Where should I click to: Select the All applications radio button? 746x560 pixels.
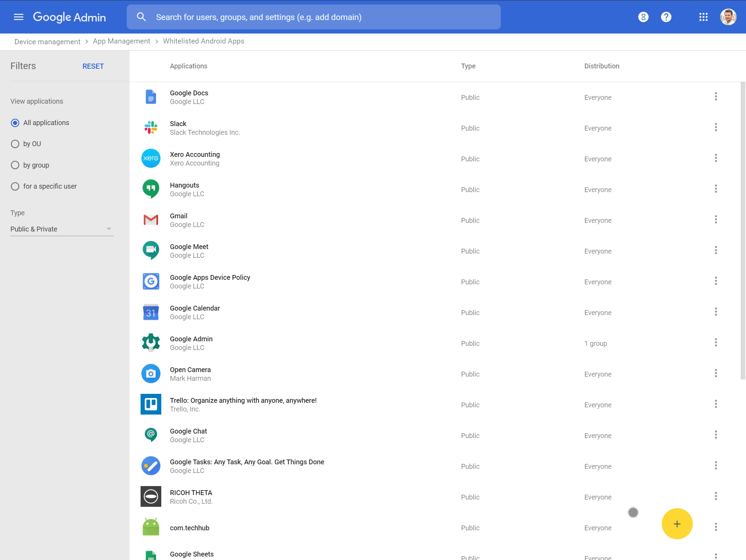coord(15,123)
